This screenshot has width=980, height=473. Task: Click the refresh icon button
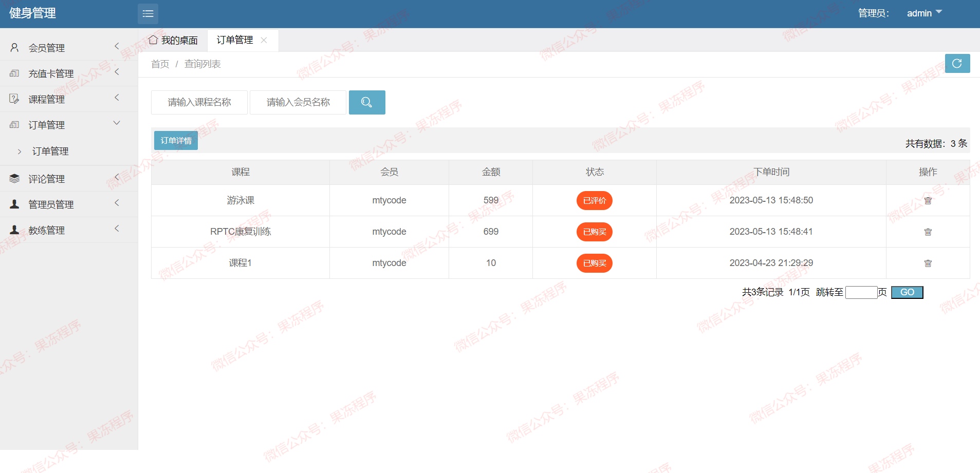(x=957, y=63)
